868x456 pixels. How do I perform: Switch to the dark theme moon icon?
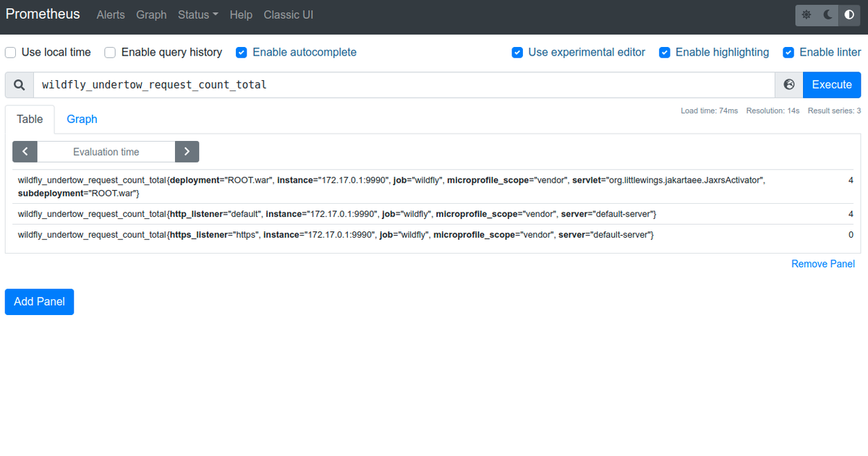click(x=828, y=15)
